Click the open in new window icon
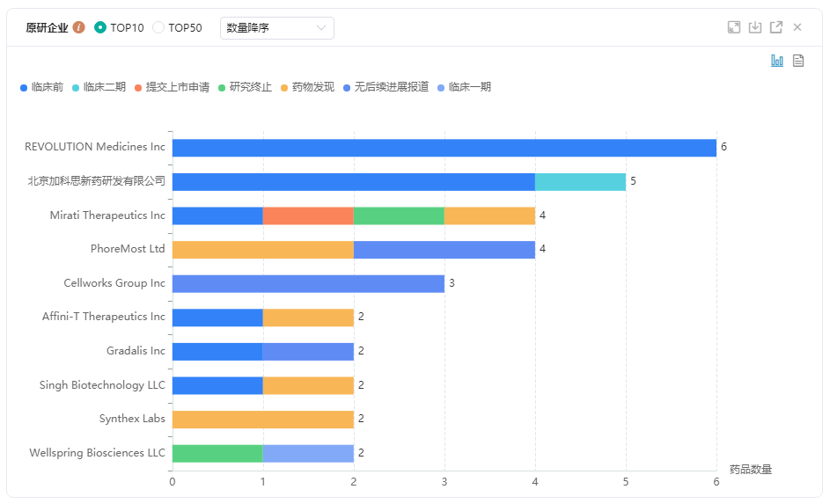This screenshot has height=504, width=830. pos(776,27)
